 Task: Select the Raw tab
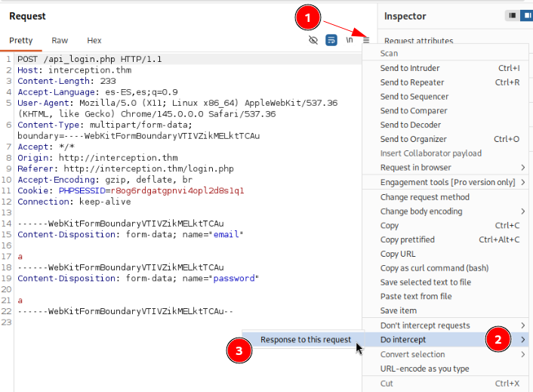coord(60,41)
